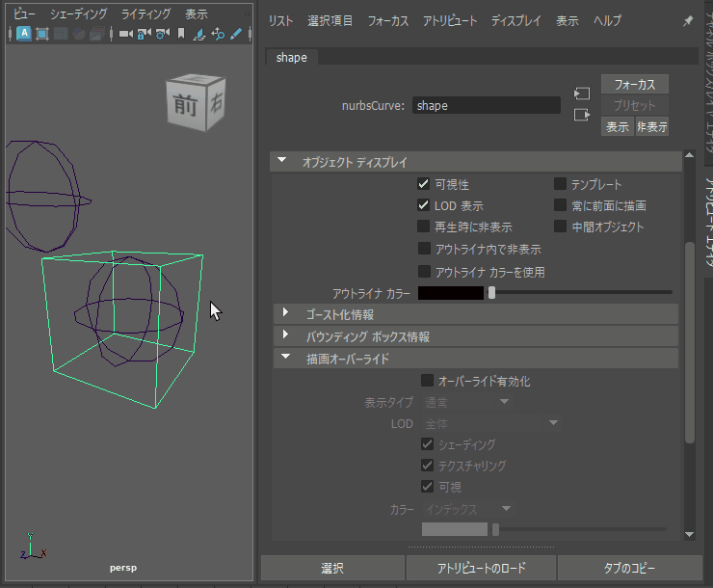
Task: Open the ライティング menu in viewport
Action: pos(145,14)
